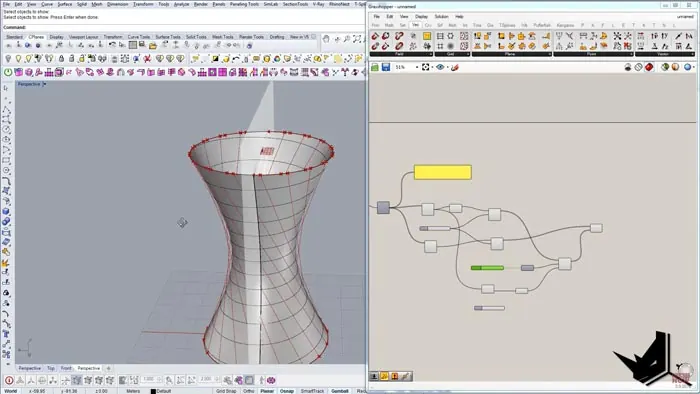Open the Perspective viewport title dropdown arrow
This screenshot has width=700, height=394.
point(44,84)
